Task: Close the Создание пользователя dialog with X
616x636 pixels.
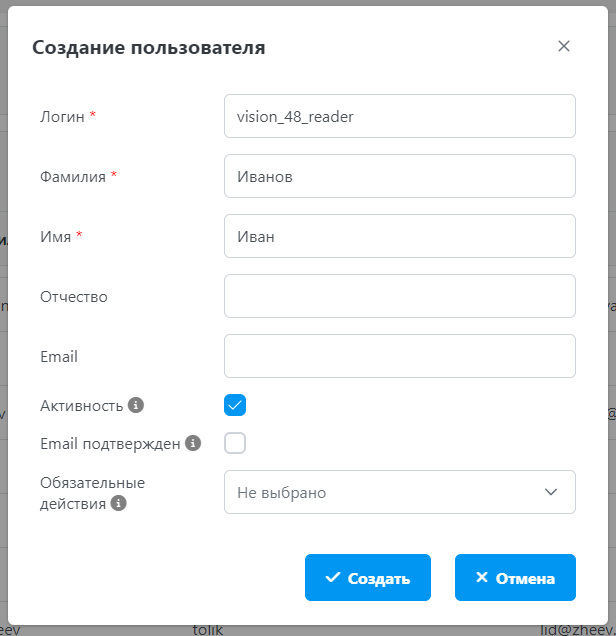Action: [564, 46]
